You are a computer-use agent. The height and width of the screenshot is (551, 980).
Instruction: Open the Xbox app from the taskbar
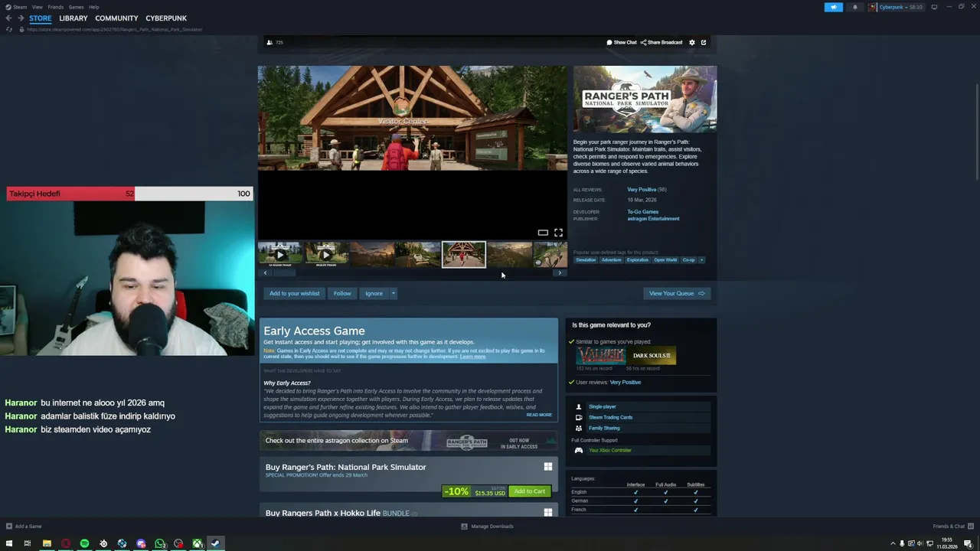coord(197,543)
